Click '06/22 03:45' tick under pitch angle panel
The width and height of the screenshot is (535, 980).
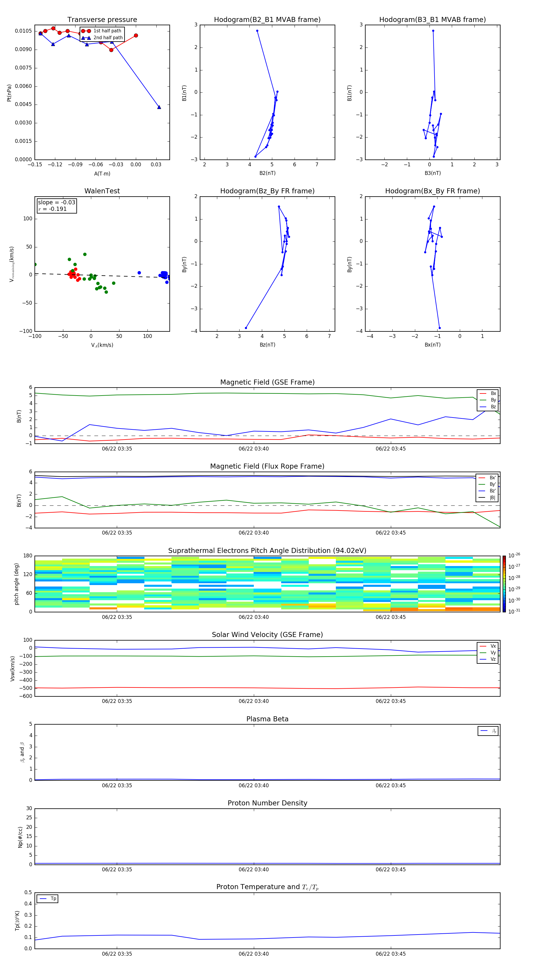[x=391, y=617]
